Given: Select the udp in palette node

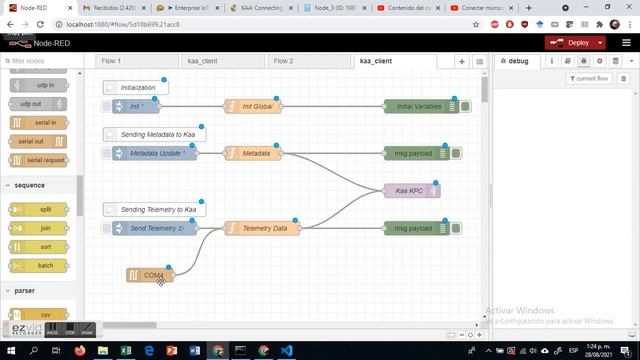Looking at the screenshot, I should (x=38, y=85).
